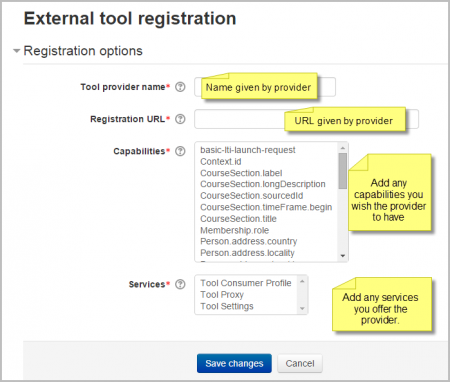Choose CourseSection.label in Capabilities
Image resolution: width=450 pixels, height=382 pixels.
241,173
